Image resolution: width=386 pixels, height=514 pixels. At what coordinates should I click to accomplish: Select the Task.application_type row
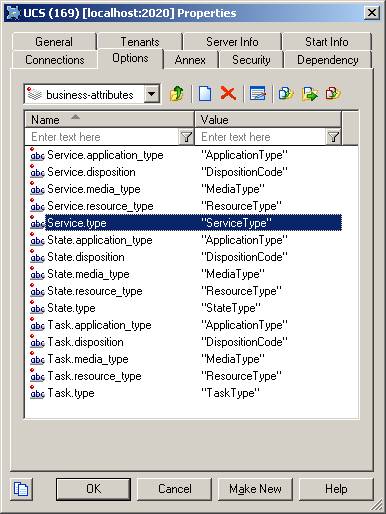tap(186, 325)
